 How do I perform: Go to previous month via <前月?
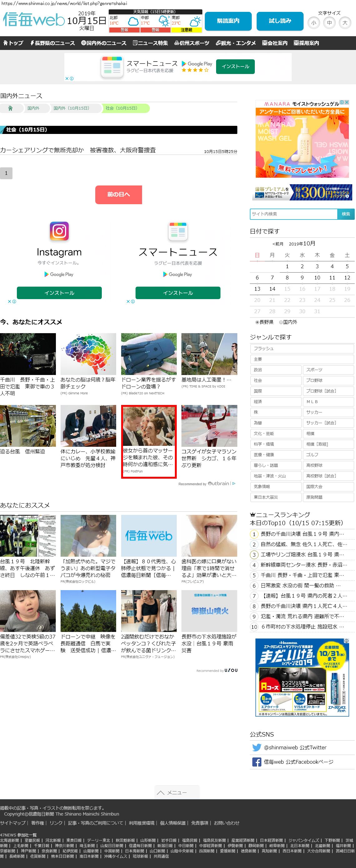click(x=278, y=244)
